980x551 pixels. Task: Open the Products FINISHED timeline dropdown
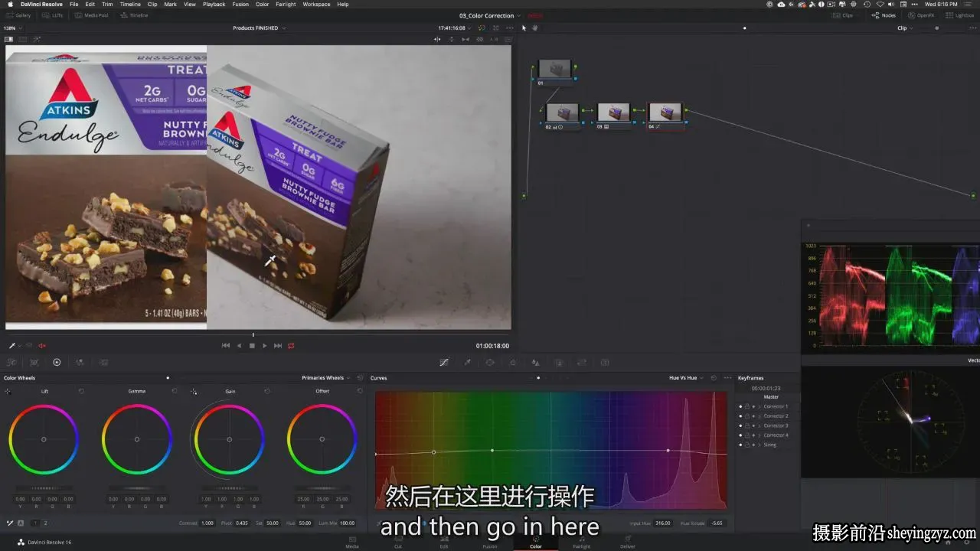pyautogui.click(x=260, y=28)
